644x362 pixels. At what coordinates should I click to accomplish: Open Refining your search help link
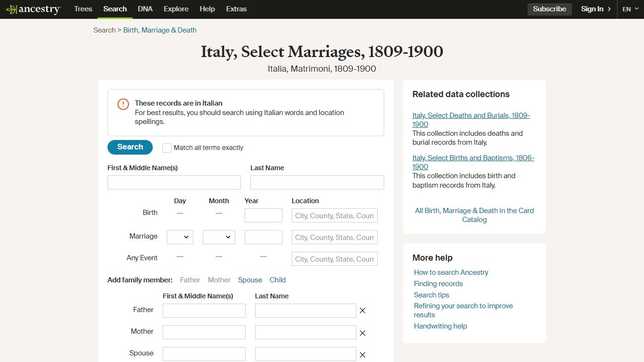point(463,310)
